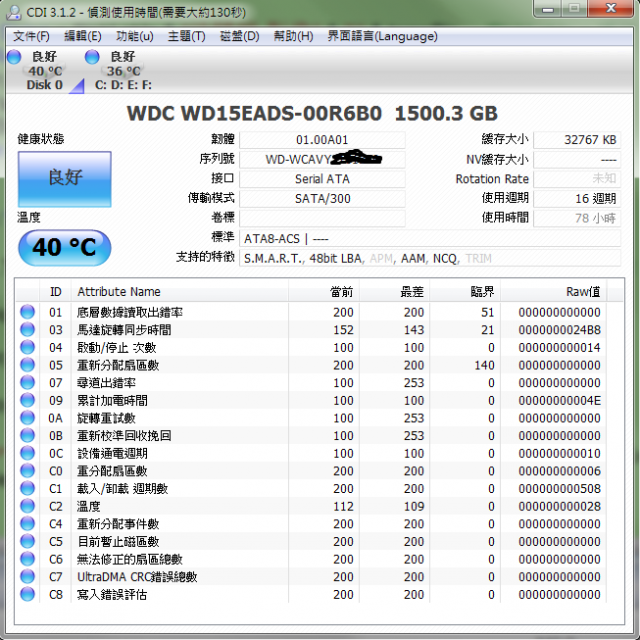
Task: Click raw value 00000000004E
Action: click(x=559, y=400)
